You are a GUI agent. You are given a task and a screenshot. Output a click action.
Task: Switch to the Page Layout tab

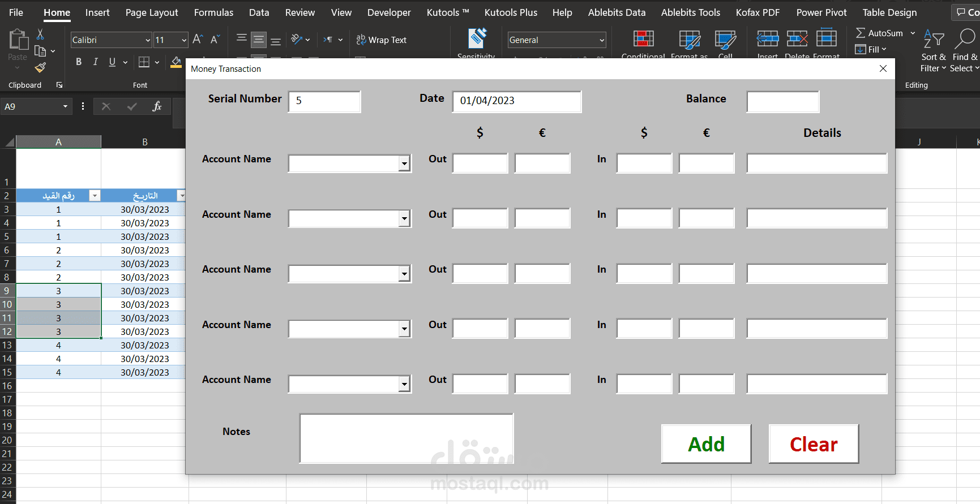[x=152, y=12]
